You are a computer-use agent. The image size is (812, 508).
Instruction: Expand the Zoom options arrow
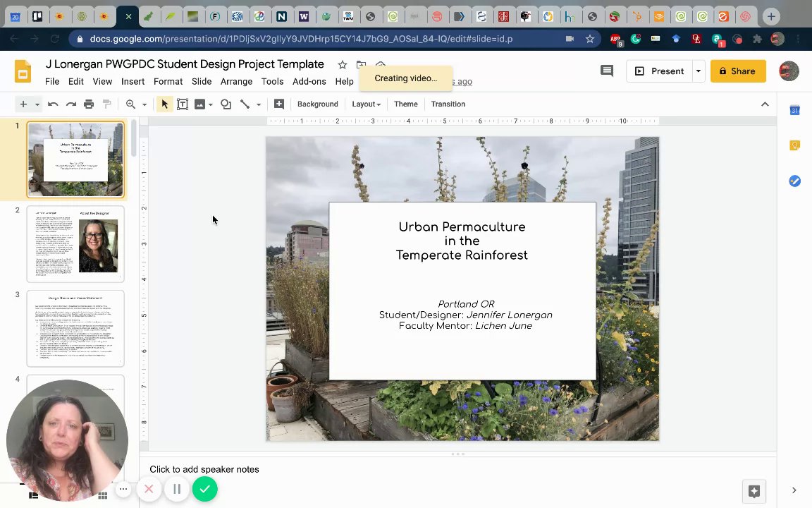click(144, 104)
